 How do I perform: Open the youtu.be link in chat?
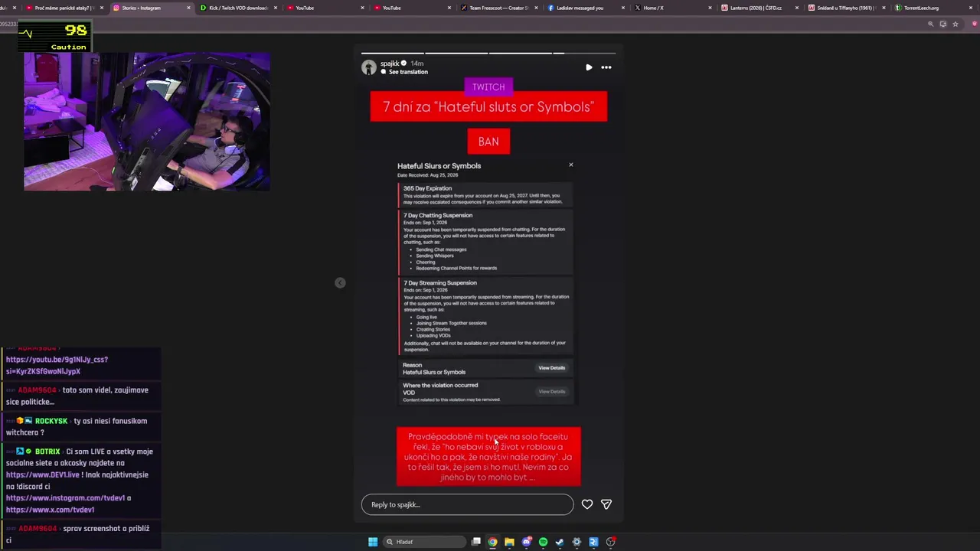point(57,366)
